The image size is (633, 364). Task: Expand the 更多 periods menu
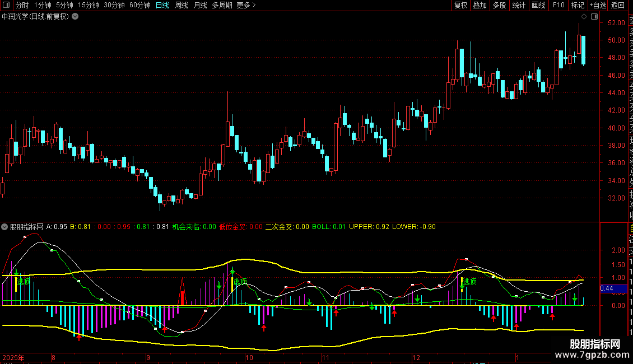(246, 5)
